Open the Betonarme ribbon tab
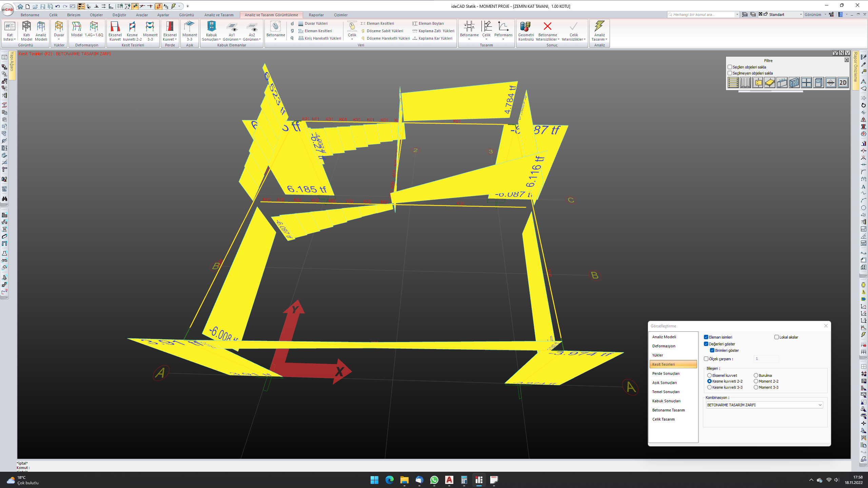 (x=30, y=15)
